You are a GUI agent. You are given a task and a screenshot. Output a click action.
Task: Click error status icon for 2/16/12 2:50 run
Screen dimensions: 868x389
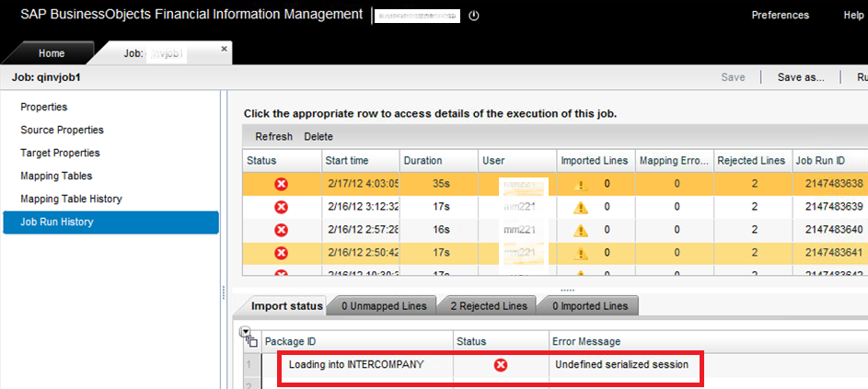point(282,253)
